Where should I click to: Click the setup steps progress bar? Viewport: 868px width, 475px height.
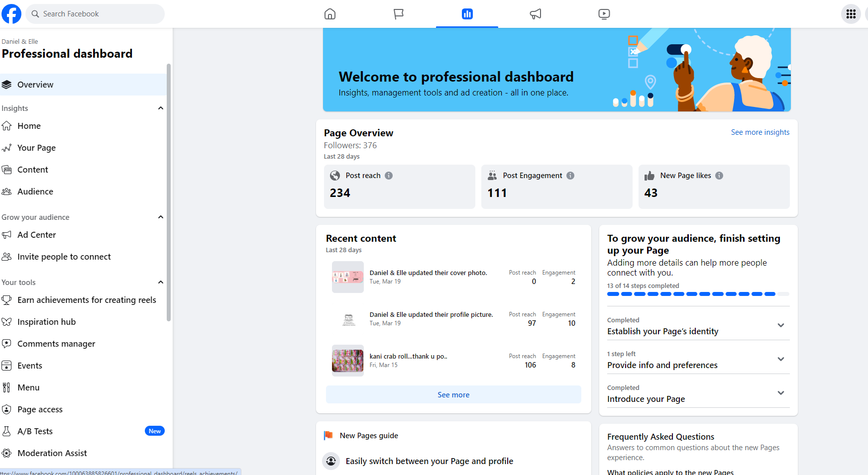[698, 294]
